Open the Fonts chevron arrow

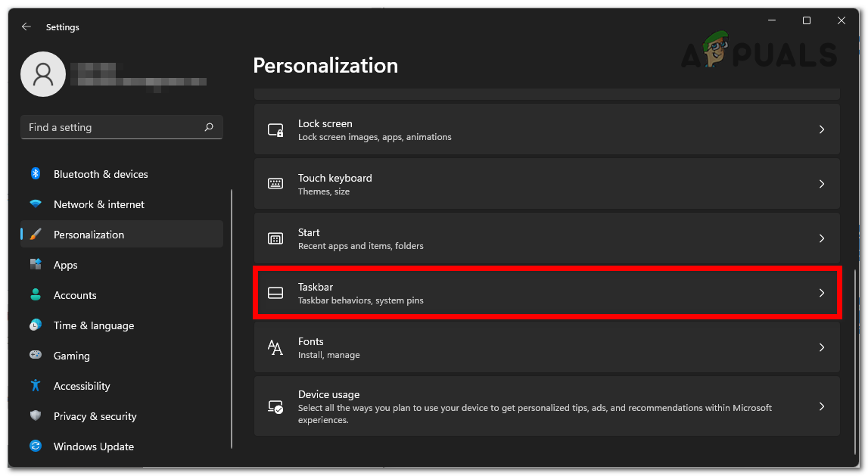pos(822,347)
